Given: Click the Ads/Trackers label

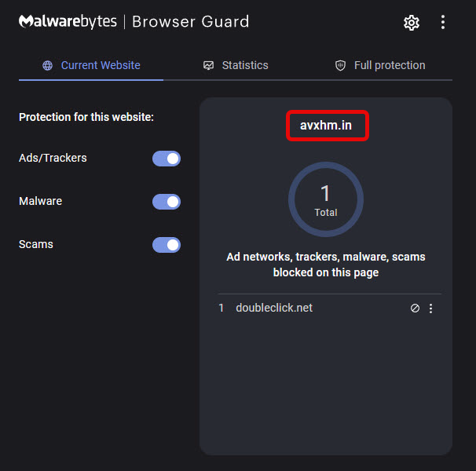Looking at the screenshot, I should coord(53,158).
